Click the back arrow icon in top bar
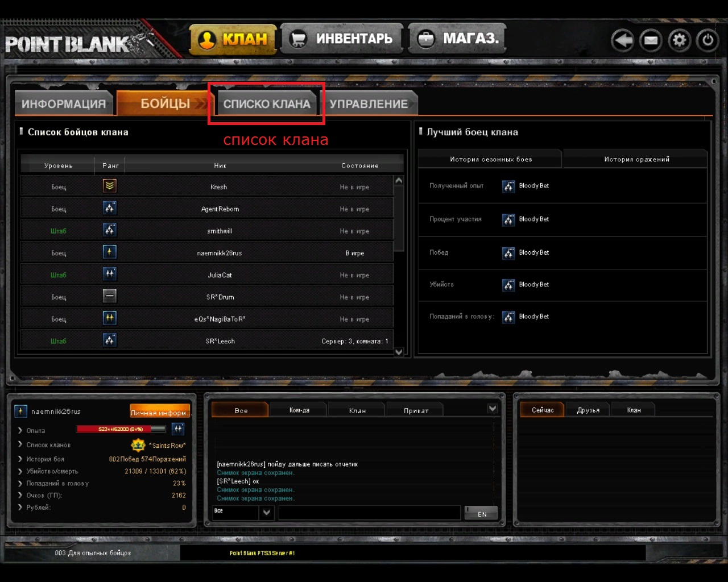This screenshot has height=582, width=728. [623, 40]
